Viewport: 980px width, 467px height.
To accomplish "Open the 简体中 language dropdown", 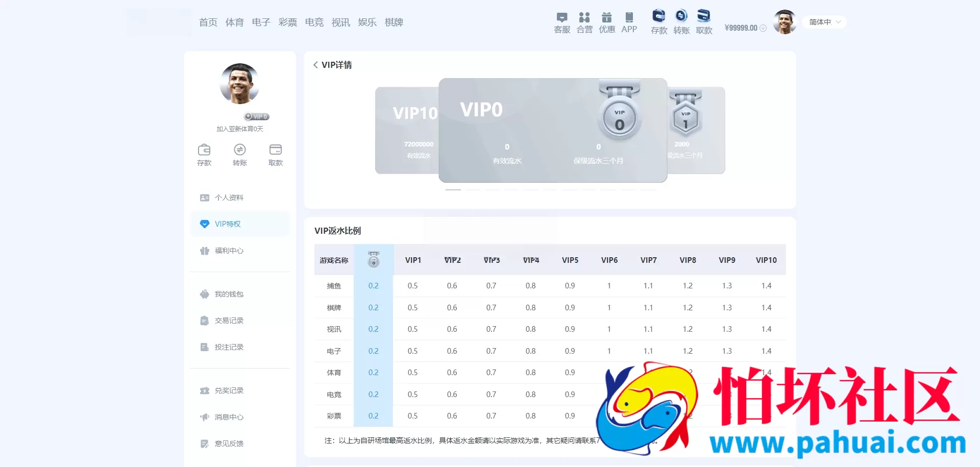I will (x=824, y=22).
